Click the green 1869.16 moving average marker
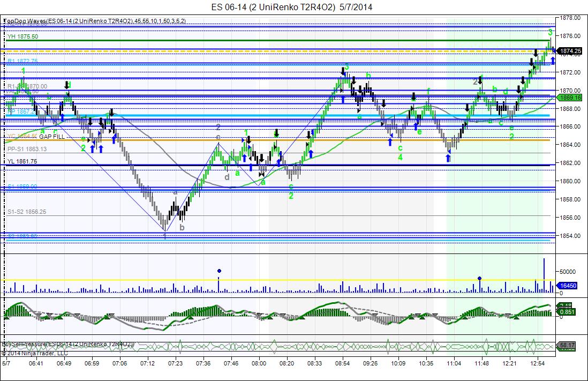Screen dimensions: 588x381 coord(570,98)
